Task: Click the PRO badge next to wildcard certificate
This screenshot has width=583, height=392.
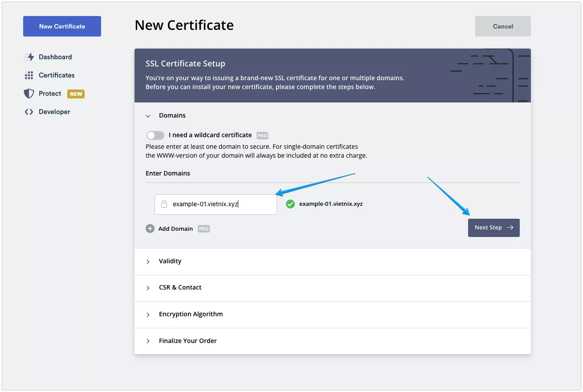Action: pyautogui.click(x=262, y=135)
